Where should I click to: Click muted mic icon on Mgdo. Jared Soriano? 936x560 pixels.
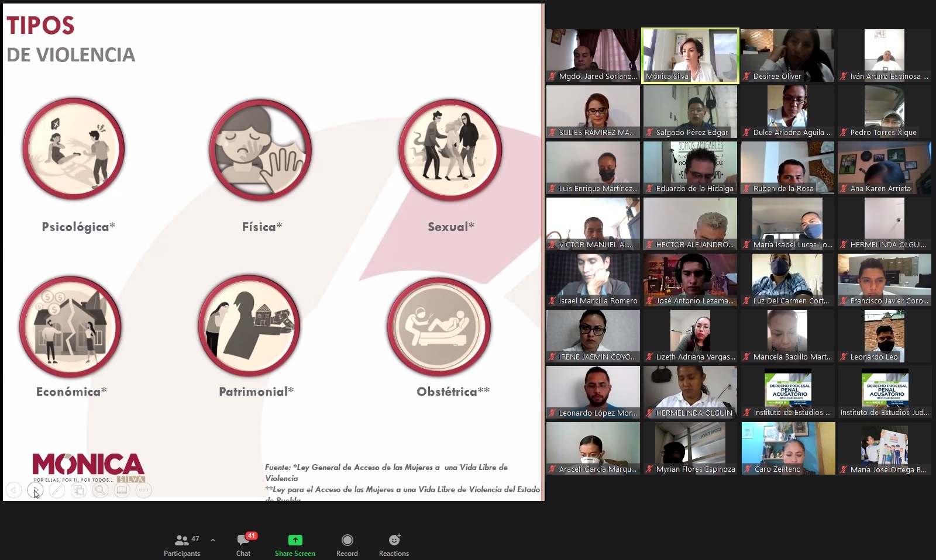552,76
